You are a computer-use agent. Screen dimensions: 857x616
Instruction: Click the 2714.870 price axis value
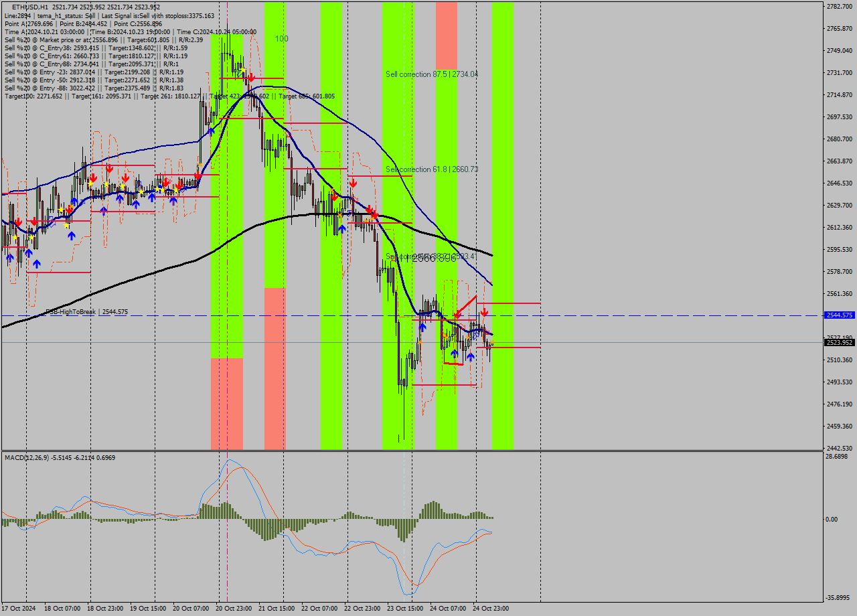(x=840, y=94)
